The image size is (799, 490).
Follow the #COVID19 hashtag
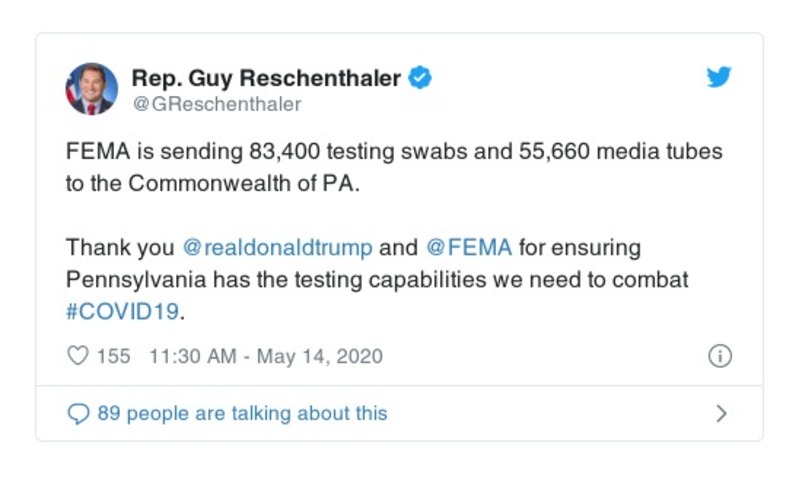tap(122, 311)
